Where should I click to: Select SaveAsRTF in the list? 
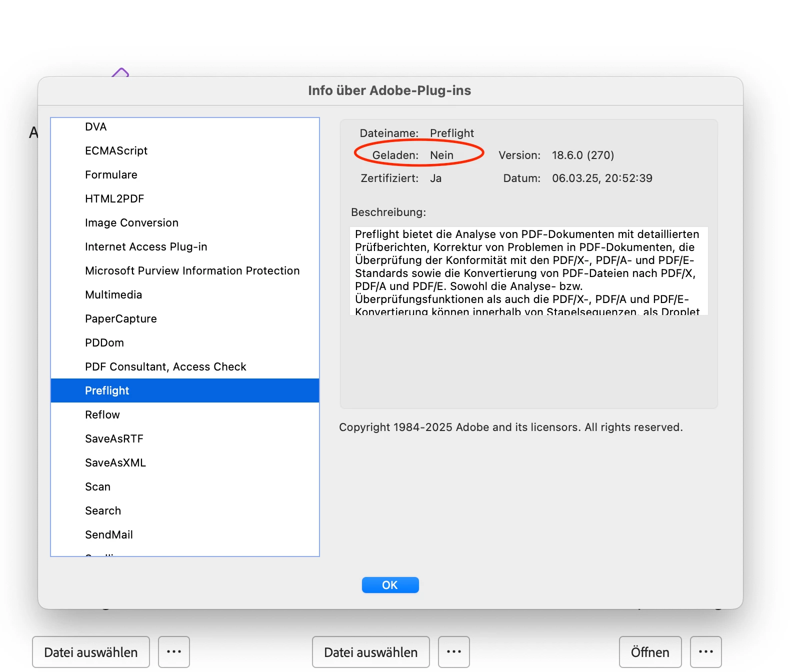[184, 438]
